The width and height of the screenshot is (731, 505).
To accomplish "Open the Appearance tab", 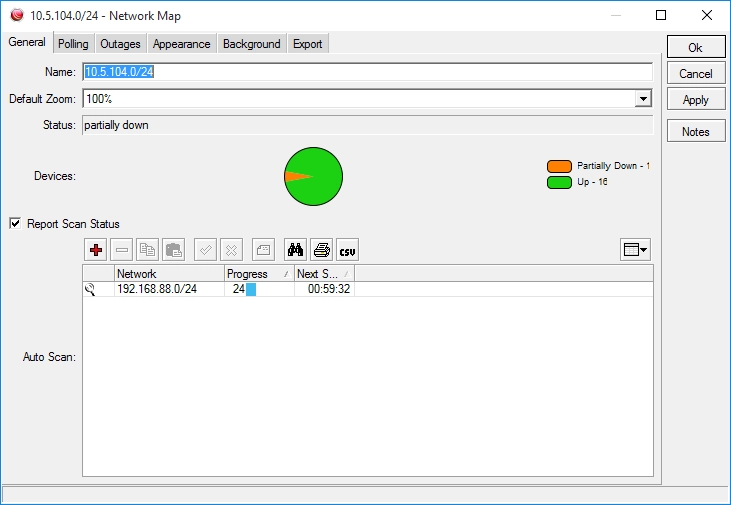I will pyautogui.click(x=181, y=44).
